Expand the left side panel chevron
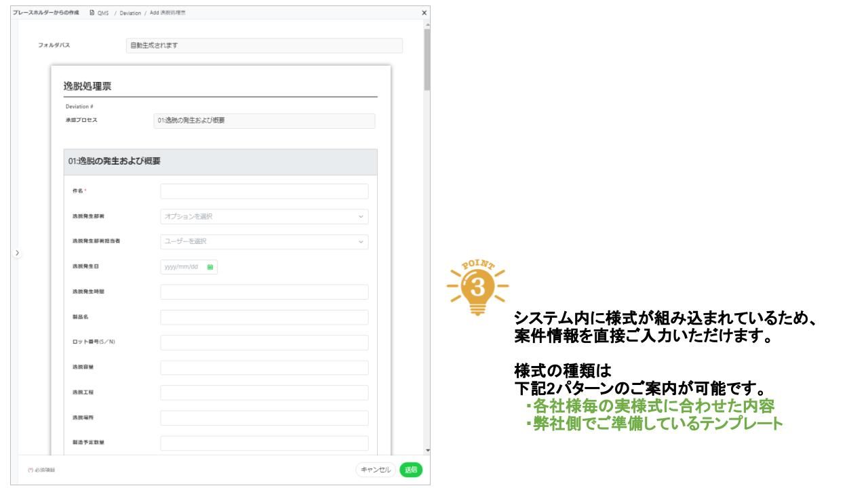Image resolution: width=868 pixels, height=488 pixels. pyautogui.click(x=18, y=253)
